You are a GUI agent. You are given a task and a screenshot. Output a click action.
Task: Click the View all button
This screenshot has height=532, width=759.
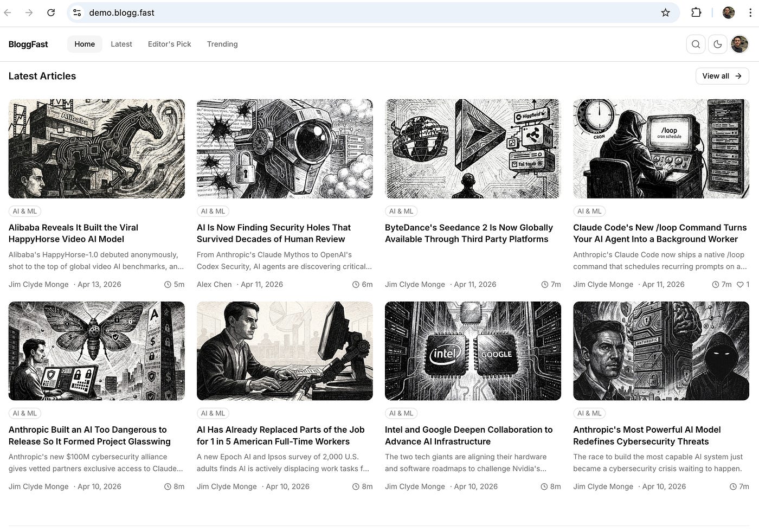point(722,76)
